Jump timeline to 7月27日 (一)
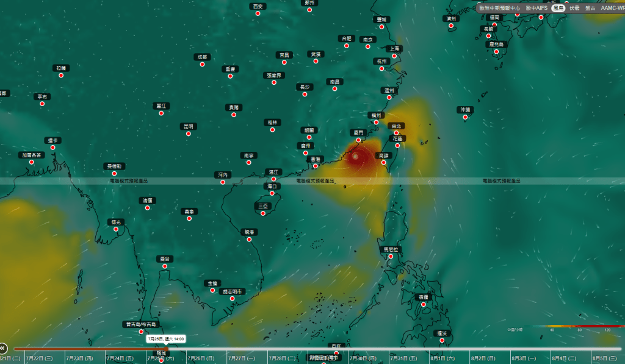This screenshot has height=364, width=625. click(242, 359)
